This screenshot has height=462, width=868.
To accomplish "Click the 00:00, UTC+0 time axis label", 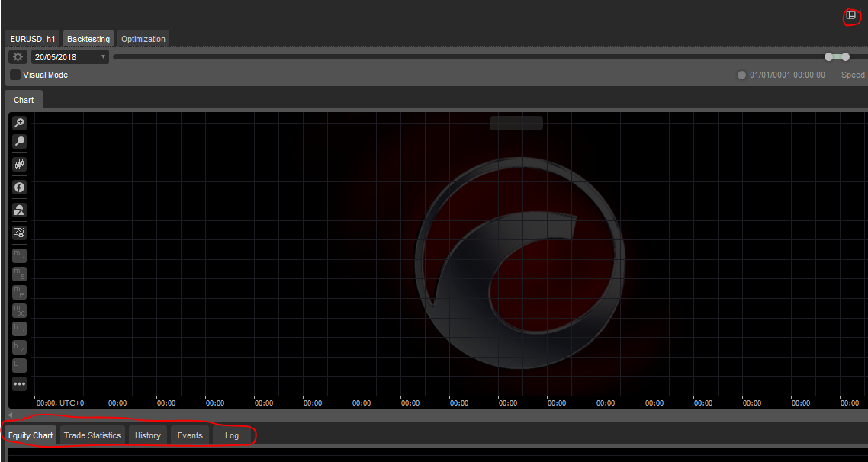I will click(x=60, y=403).
